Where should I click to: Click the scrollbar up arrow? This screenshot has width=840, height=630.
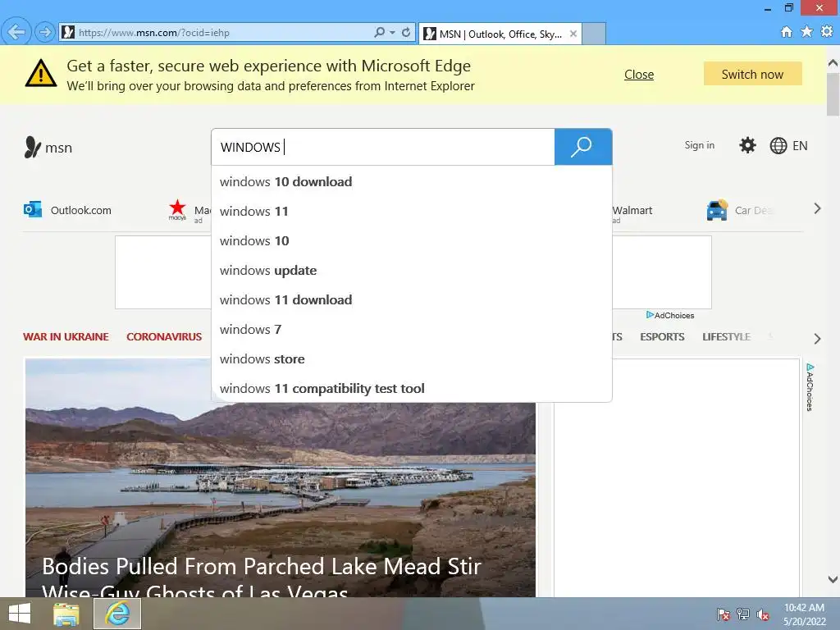[x=833, y=63]
